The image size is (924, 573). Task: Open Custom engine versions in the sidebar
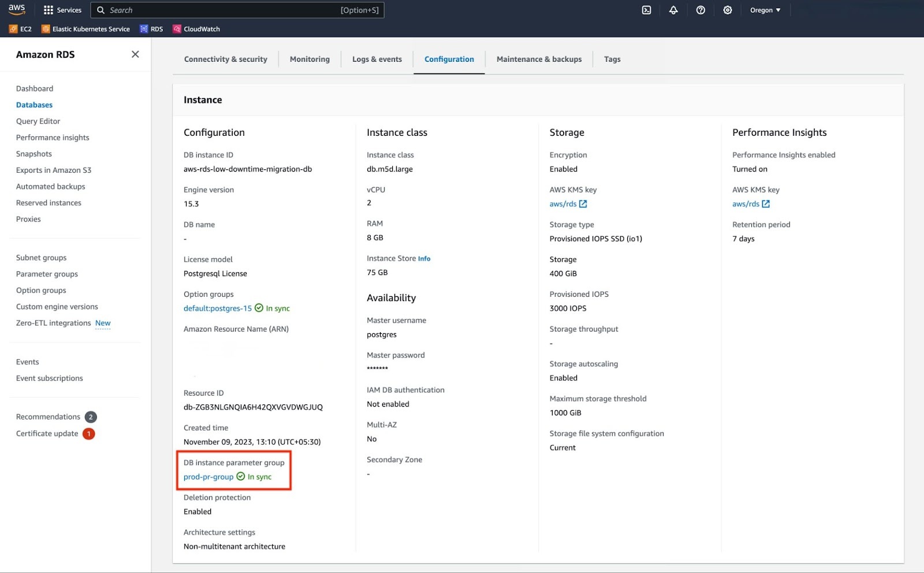coord(57,307)
